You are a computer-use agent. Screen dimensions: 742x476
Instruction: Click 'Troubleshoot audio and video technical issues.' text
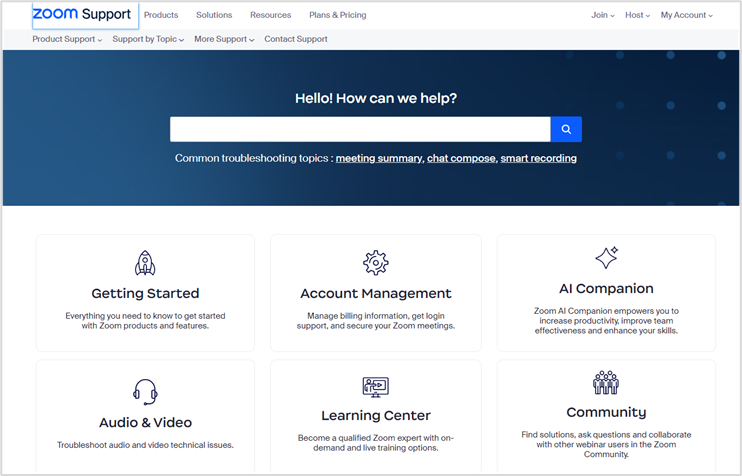click(145, 445)
